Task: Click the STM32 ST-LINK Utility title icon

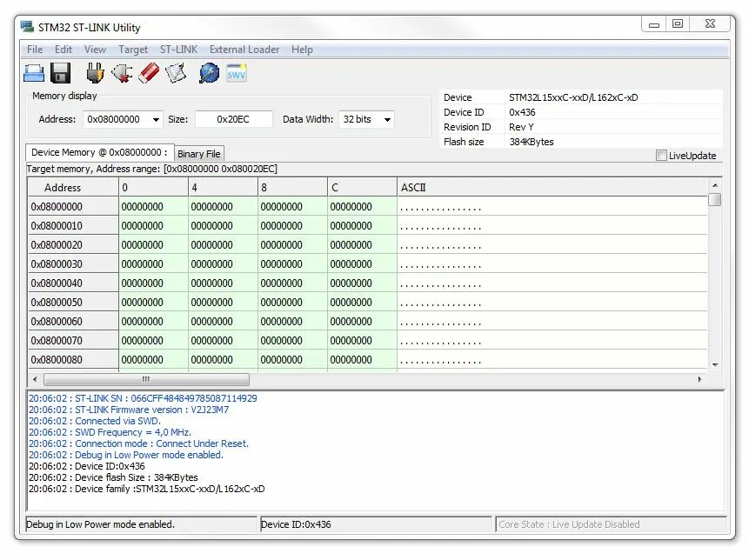Action: tap(27, 27)
